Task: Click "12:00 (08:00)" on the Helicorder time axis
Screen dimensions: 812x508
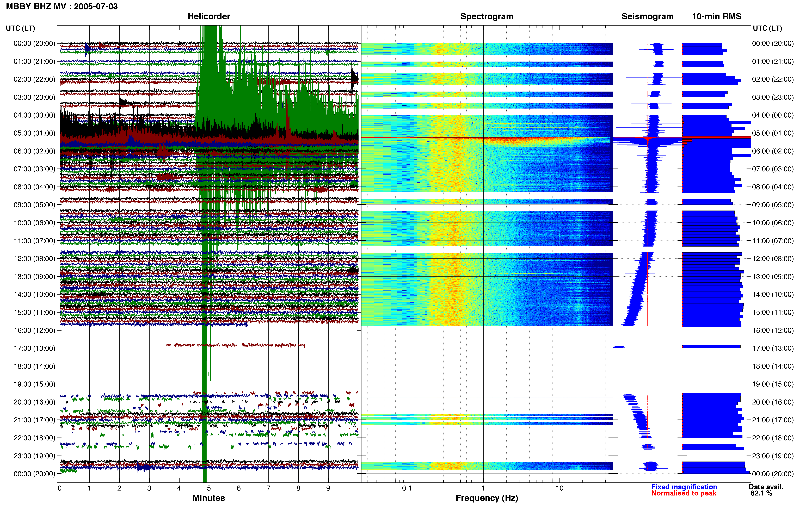Action: point(34,259)
